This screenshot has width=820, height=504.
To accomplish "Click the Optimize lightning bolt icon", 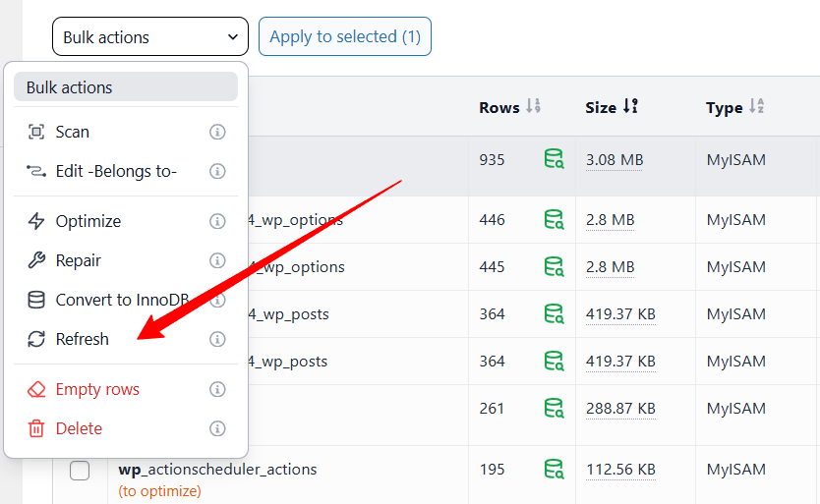I will click(x=36, y=221).
